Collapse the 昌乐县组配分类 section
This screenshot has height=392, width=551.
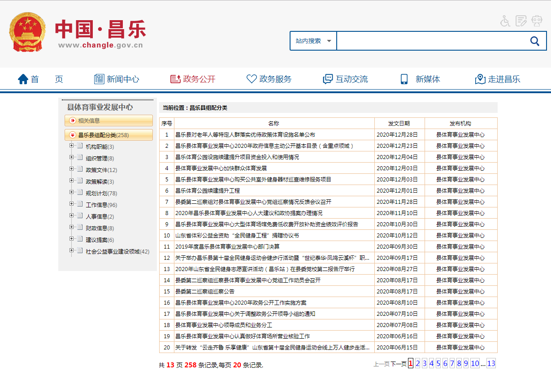pos(73,135)
